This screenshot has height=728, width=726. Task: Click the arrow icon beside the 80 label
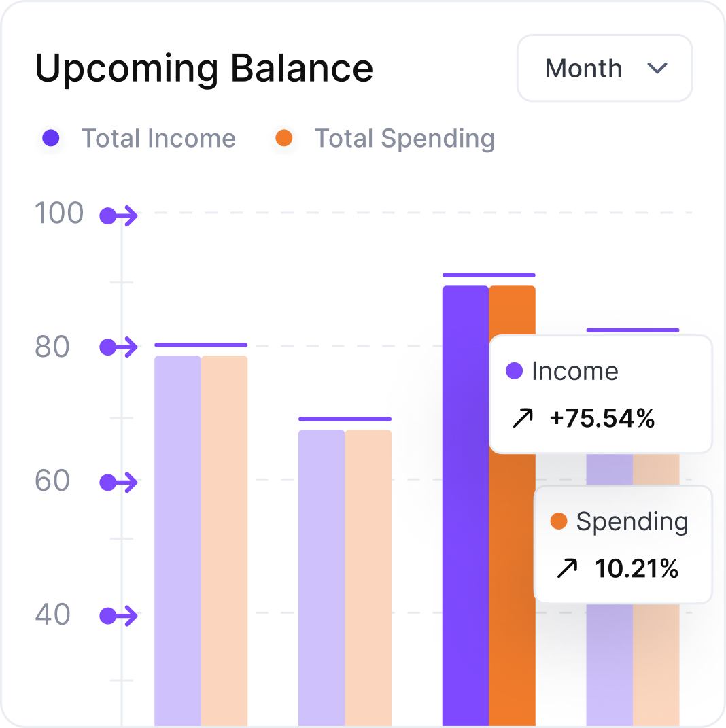tap(119, 347)
